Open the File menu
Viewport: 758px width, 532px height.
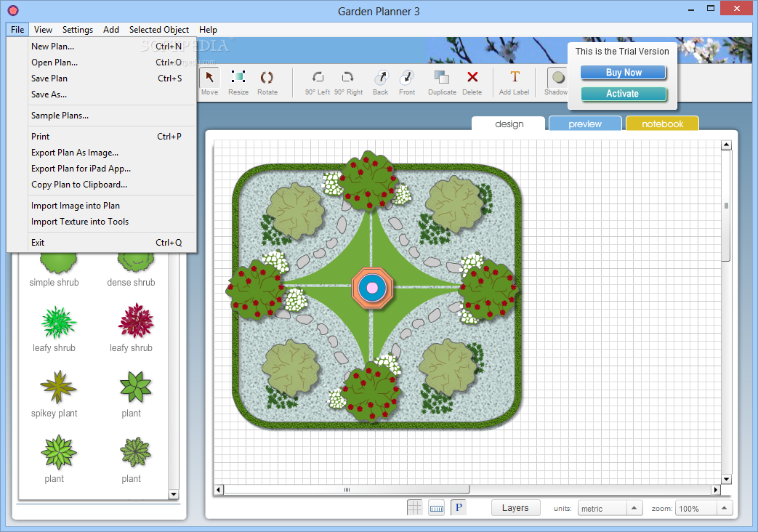pyautogui.click(x=17, y=30)
